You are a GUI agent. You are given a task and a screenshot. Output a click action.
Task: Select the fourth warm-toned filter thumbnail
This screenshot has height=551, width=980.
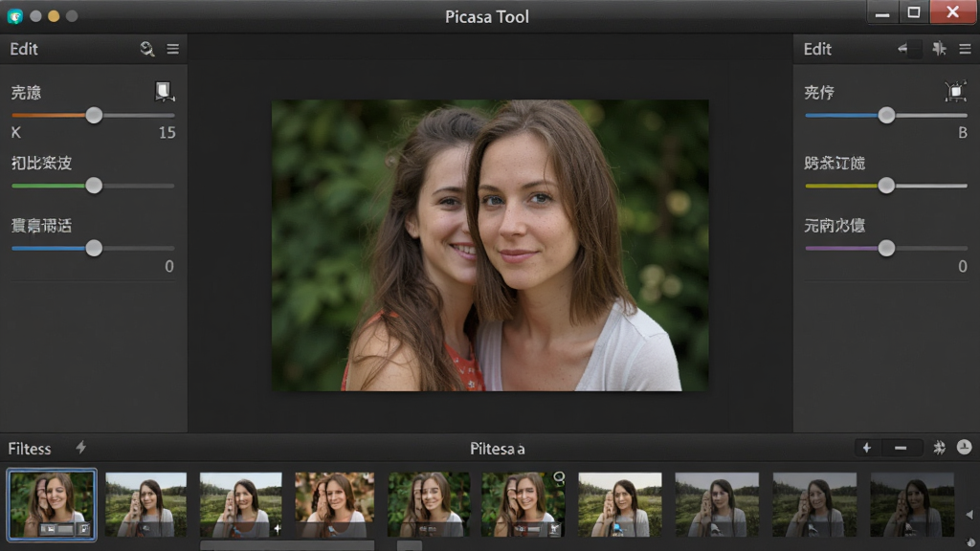(x=334, y=505)
